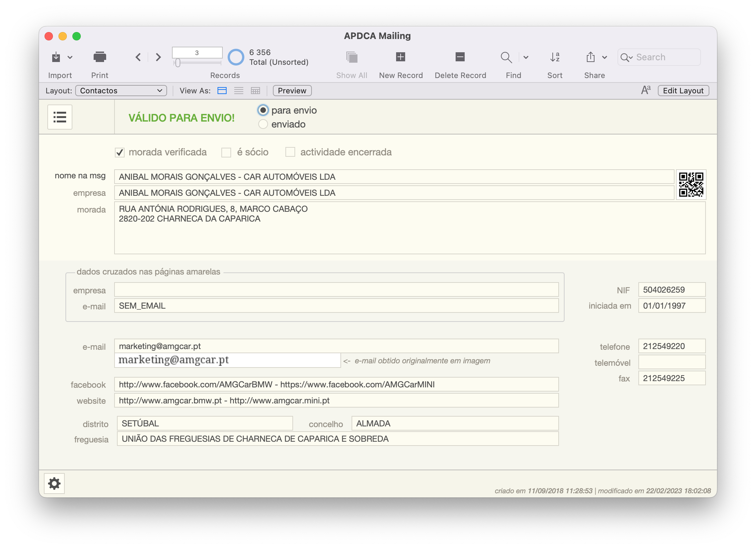Expand the Import dropdown arrow
This screenshot has width=756, height=549.
tap(70, 57)
